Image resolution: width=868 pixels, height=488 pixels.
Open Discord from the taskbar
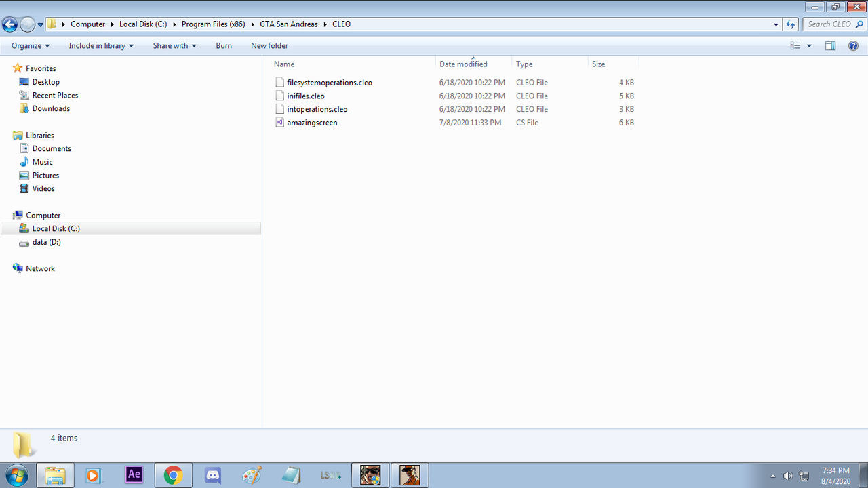[213, 475]
